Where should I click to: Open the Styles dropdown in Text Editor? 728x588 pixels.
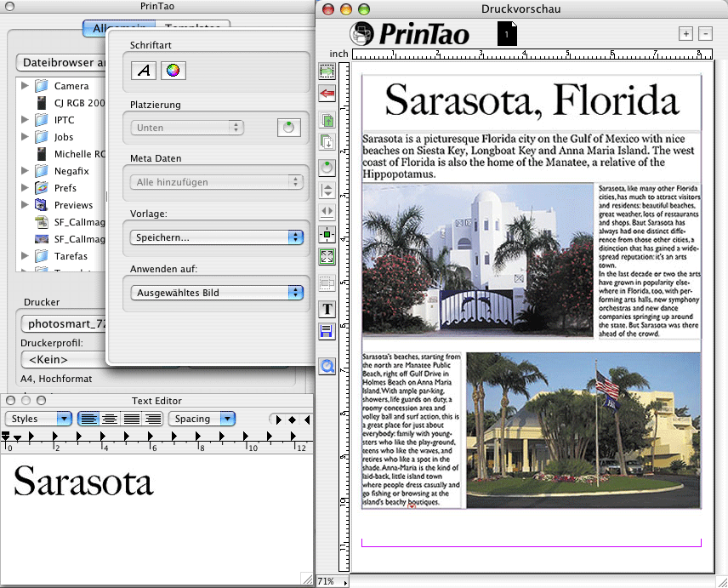click(x=39, y=419)
